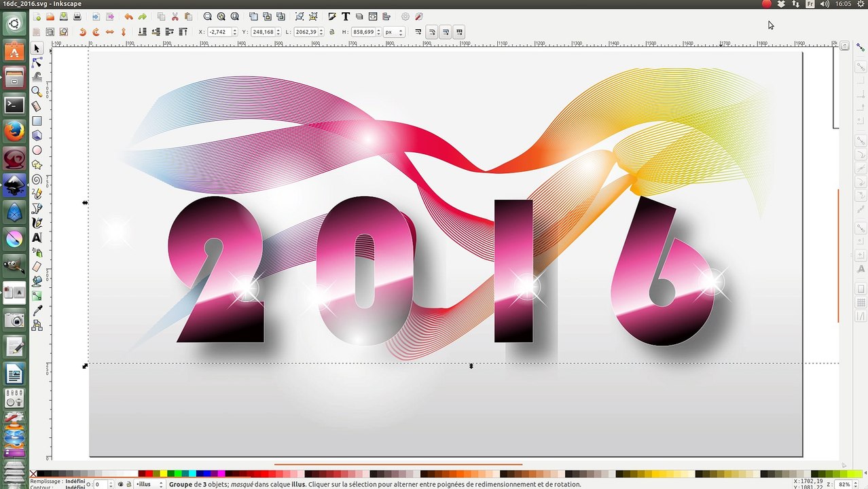The width and height of the screenshot is (868, 489).
Task: Step the zoom percentage spinner
Action: pos(857,484)
